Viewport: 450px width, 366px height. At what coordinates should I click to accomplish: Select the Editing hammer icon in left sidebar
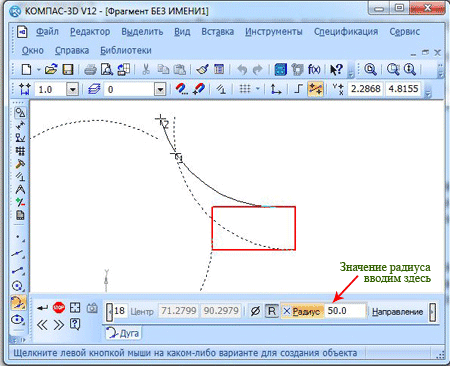tap(20, 164)
